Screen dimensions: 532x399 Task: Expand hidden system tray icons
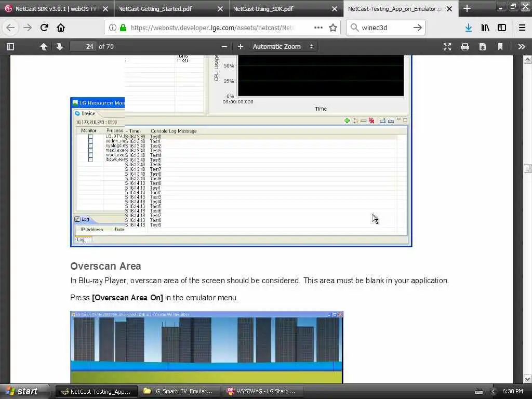(x=494, y=392)
